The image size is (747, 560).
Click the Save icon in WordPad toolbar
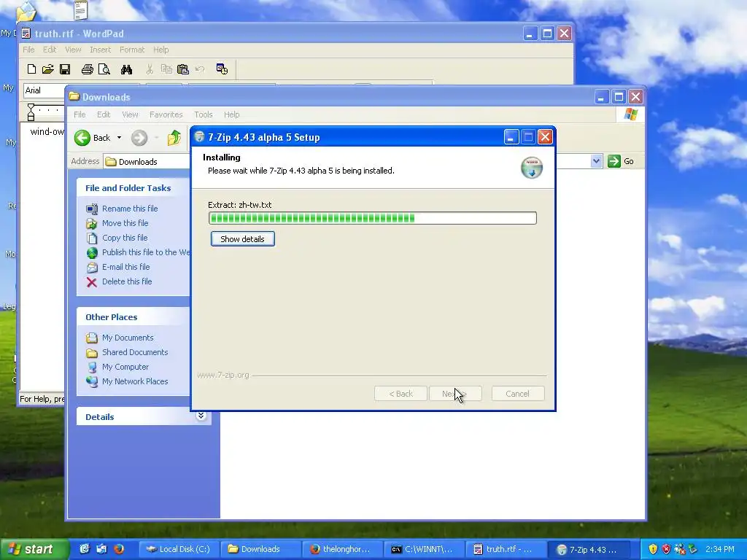click(65, 69)
